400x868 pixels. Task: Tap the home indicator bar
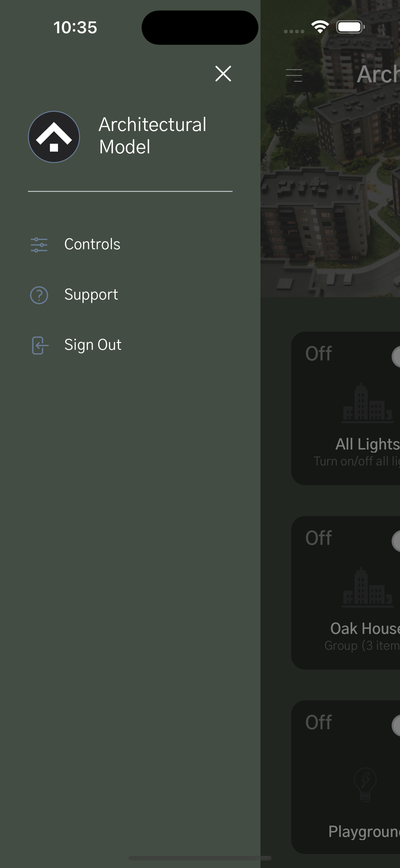tap(200, 858)
